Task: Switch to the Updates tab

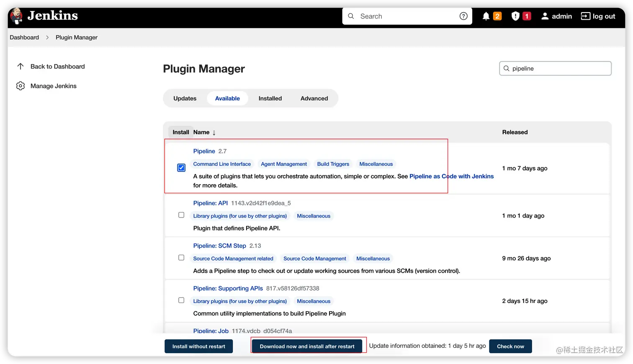Action: pyautogui.click(x=185, y=98)
